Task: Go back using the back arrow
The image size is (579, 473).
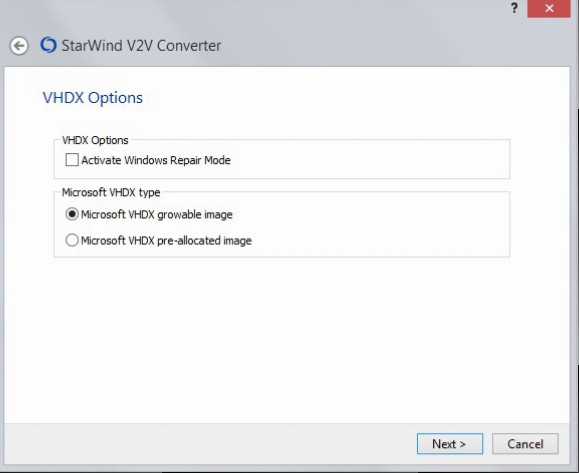Action: (x=19, y=46)
